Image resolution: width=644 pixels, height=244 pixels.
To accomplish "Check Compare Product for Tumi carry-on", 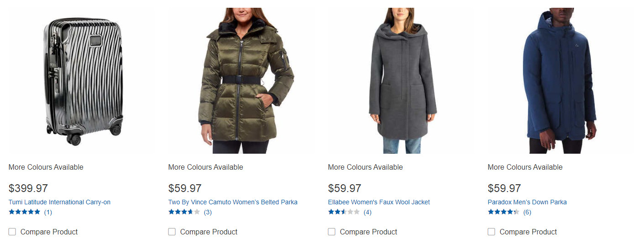I will tap(12, 232).
